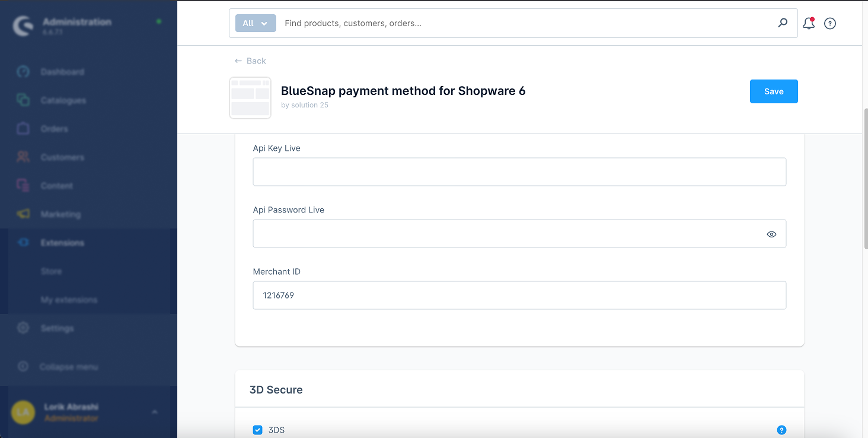The height and width of the screenshot is (438, 868).
Task: Click the Shopware logo in sidebar
Action: click(24, 26)
